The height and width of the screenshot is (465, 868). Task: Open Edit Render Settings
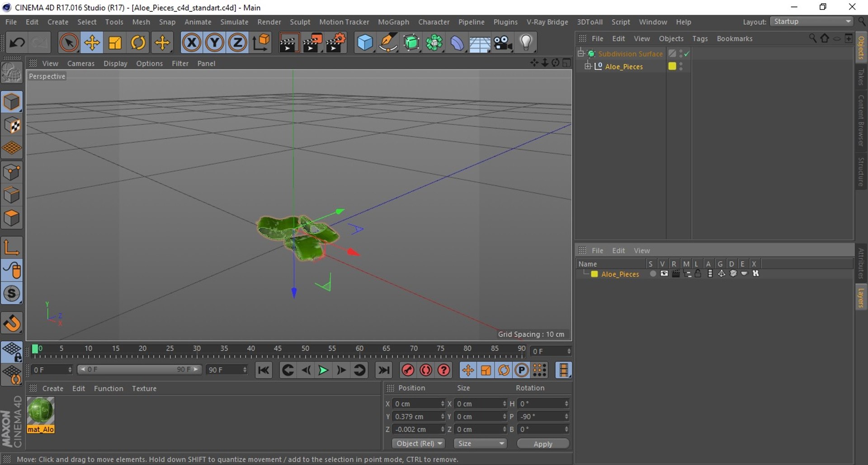tap(335, 43)
